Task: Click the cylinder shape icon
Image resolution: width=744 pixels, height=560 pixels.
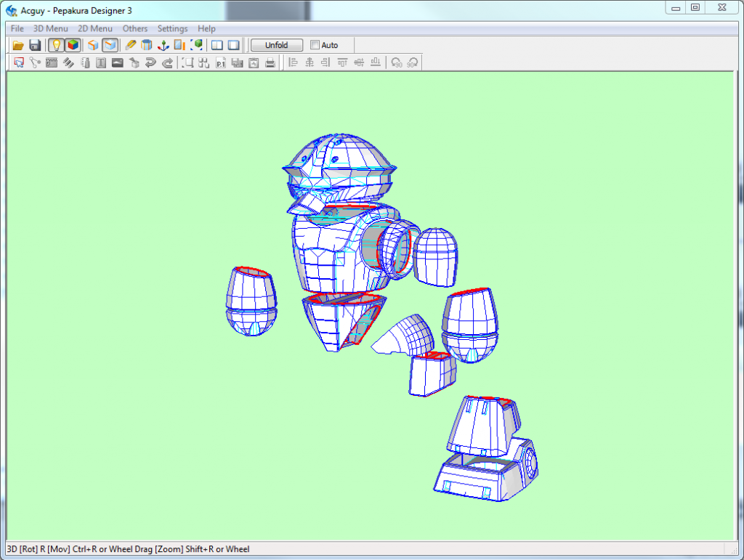Action: [x=147, y=45]
